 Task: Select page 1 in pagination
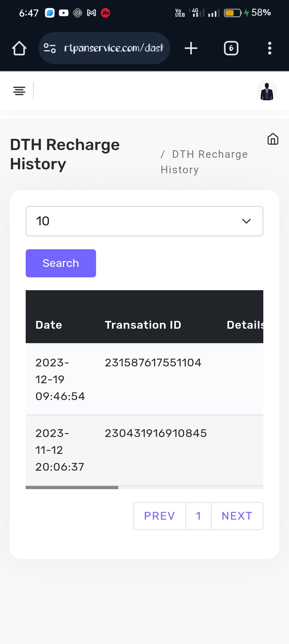click(198, 516)
